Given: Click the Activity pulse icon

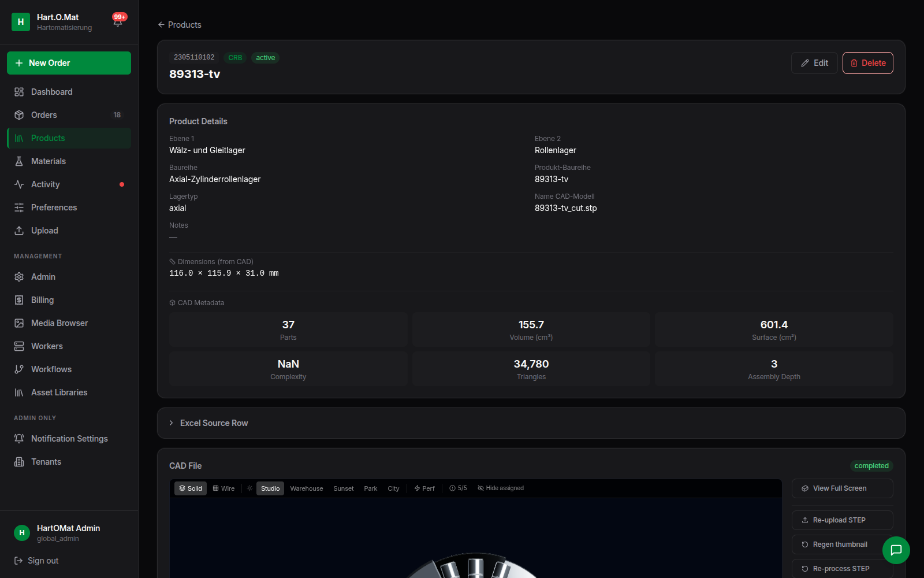Looking at the screenshot, I should (19, 184).
